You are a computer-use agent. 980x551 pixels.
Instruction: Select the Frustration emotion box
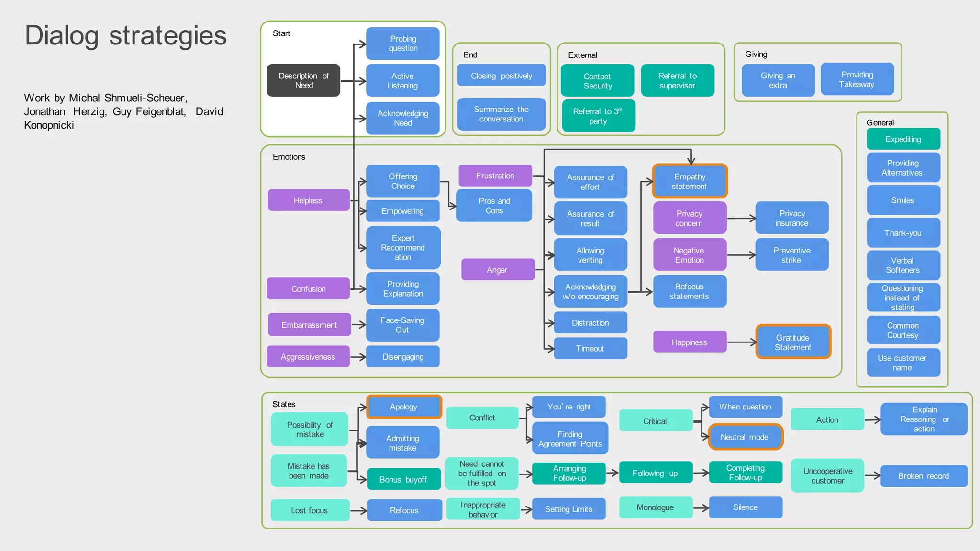(x=495, y=176)
